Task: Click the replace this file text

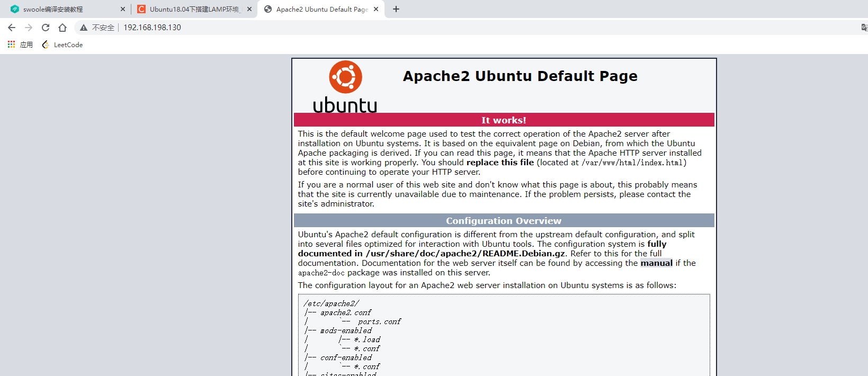Action: tap(500, 163)
